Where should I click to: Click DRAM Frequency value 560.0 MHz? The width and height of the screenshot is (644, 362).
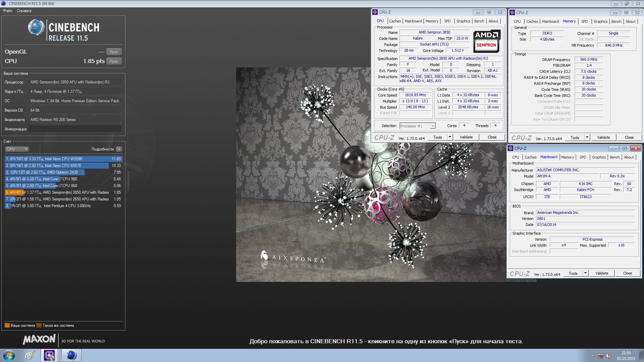pos(589,59)
